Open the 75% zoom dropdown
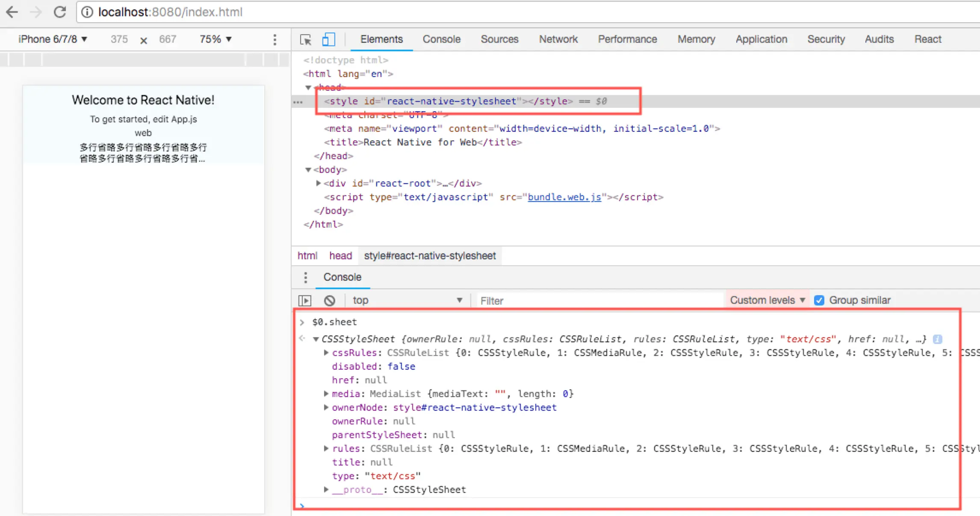The height and width of the screenshot is (516, 980). click(x=215, y=39)
